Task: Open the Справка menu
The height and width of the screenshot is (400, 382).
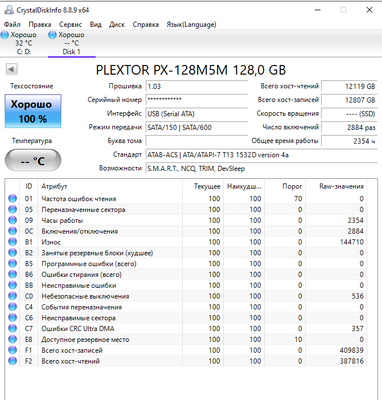Action: pos(146,24)
